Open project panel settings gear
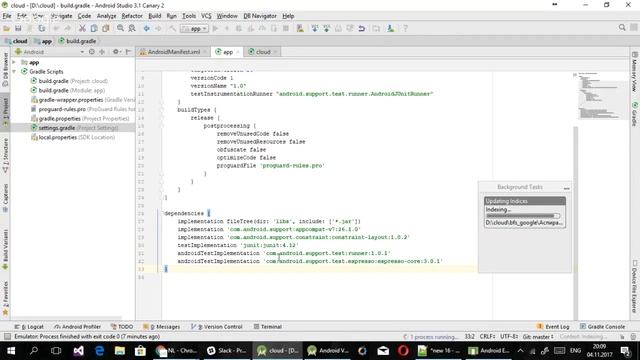 (x=116, y=52)
